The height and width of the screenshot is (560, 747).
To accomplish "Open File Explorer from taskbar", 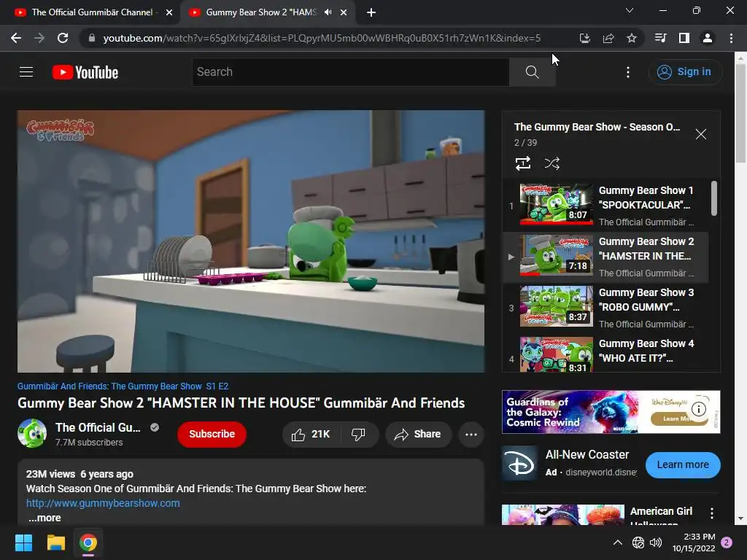I will [x=55, y=542].
